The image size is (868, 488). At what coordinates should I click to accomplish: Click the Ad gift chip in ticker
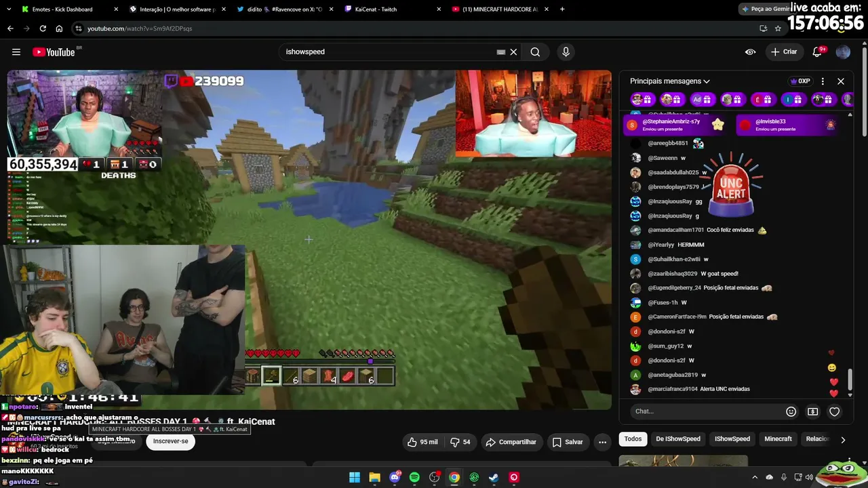point(703,100)
